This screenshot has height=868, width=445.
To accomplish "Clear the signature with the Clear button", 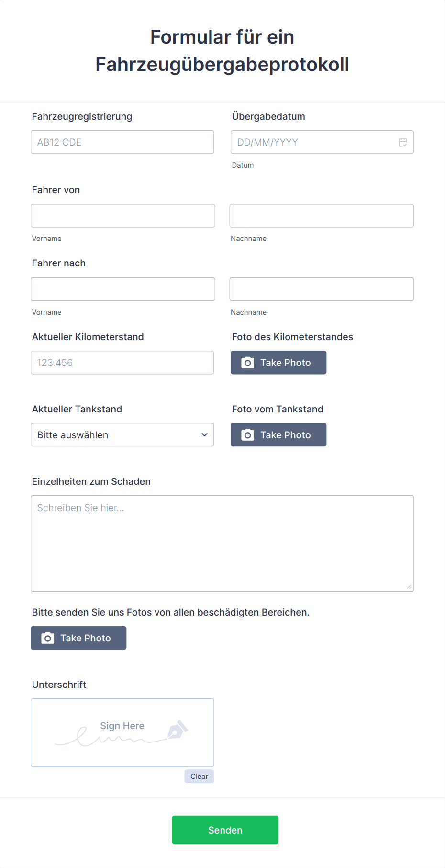I will (x=199, y=777).
